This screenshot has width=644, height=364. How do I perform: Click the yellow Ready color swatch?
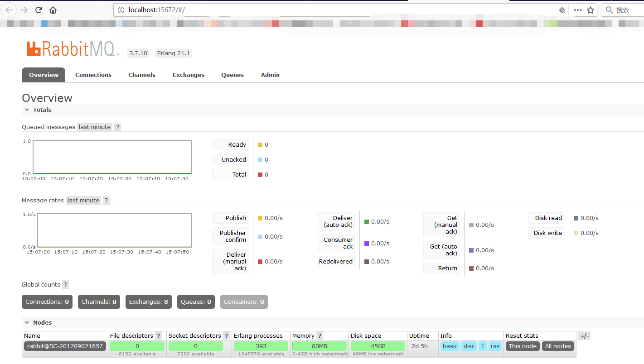coord(260,145)
